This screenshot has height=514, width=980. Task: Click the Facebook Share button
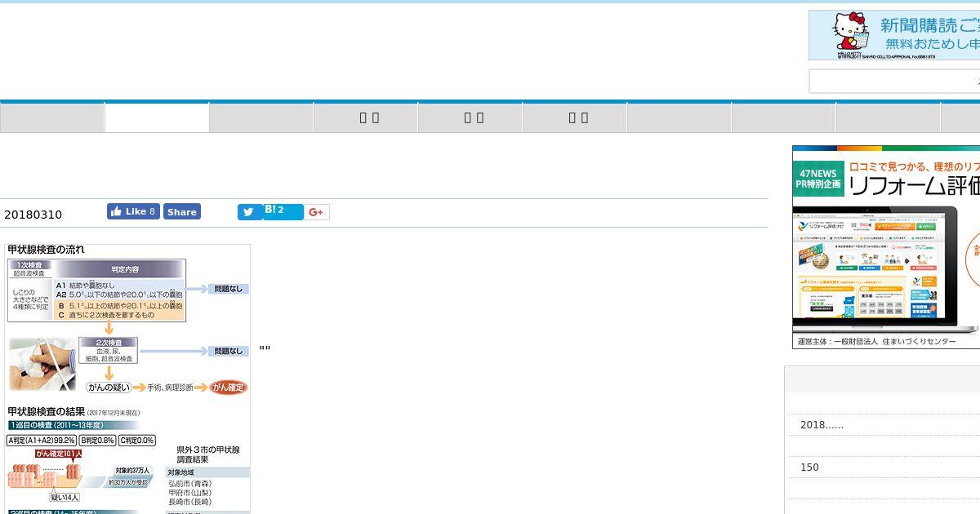pos(182,211)
